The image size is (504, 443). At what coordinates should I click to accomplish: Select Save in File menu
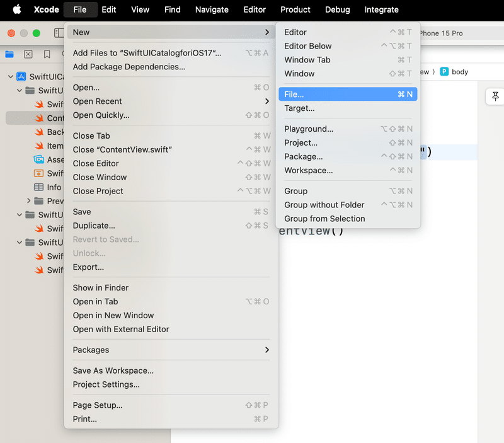pyautogui.click(x=171, y=212)
